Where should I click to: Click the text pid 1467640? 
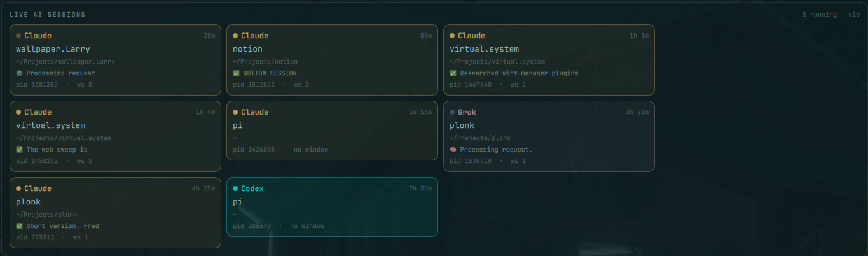click(x=471, y=85)
